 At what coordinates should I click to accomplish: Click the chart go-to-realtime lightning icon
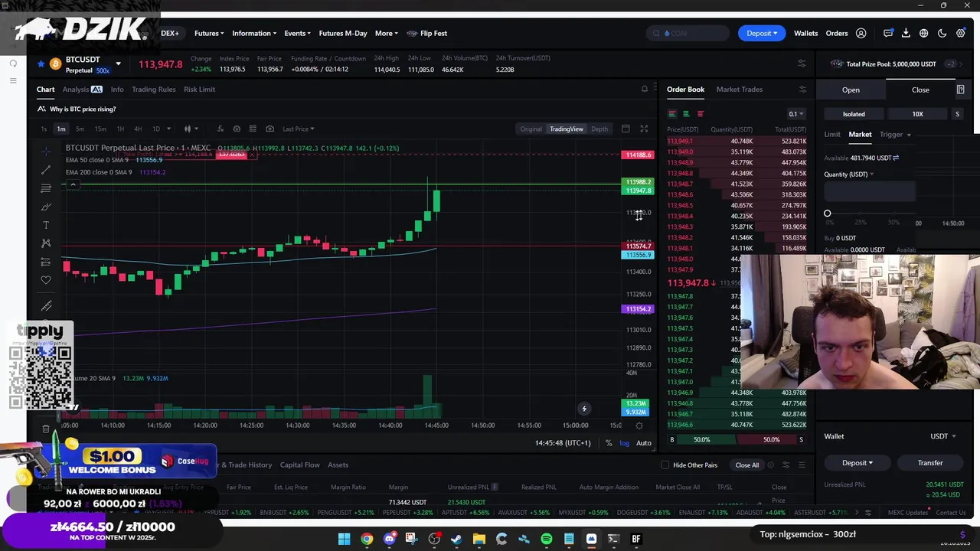pos(583,409)
